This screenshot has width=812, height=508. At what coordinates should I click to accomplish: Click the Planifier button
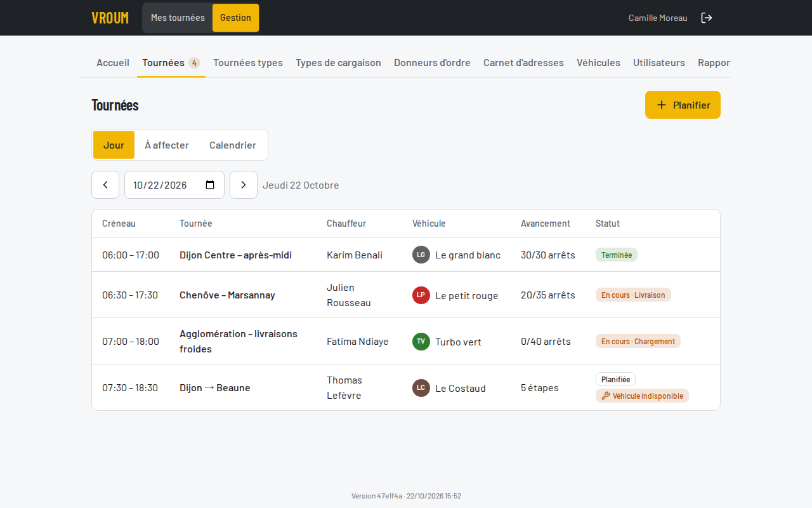tap(683, 105)
